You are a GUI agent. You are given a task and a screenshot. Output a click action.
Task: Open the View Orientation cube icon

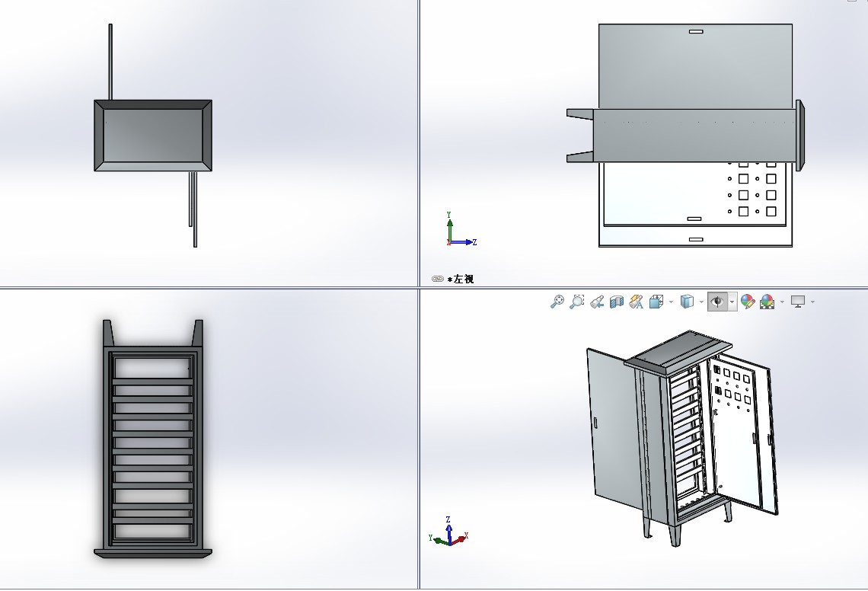click(656, 302)
